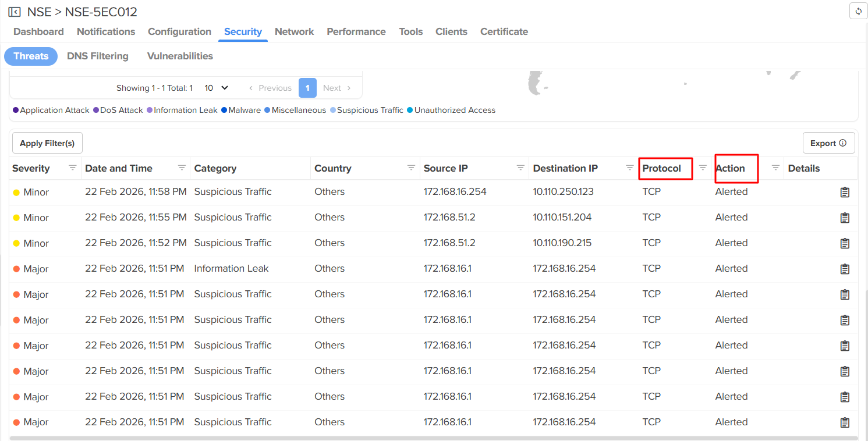Image resolution: width=868 pixels, height=441 pixels.
Task: Open filter dropdown on Country column
Action: coord(411,168)
